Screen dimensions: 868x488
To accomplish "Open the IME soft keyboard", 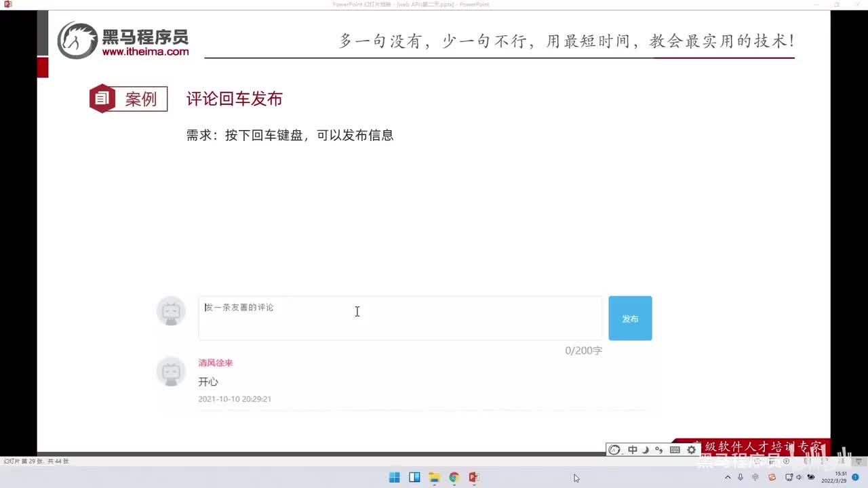I will click(x=675, y=449).
